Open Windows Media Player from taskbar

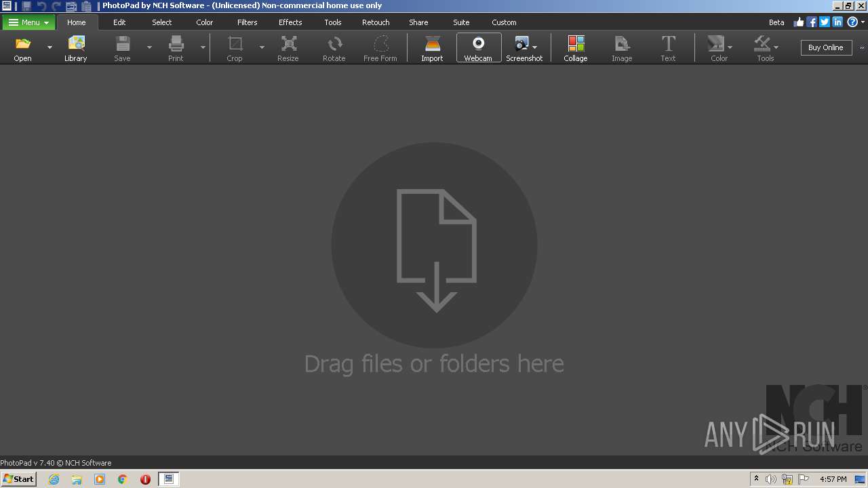pyautogui.click(x=100, y=479)
